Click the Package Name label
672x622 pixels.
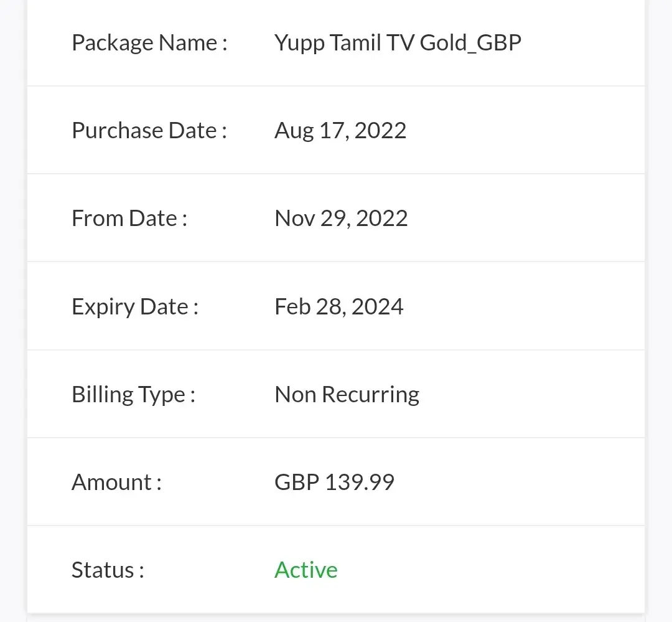(x=149, y=43)
